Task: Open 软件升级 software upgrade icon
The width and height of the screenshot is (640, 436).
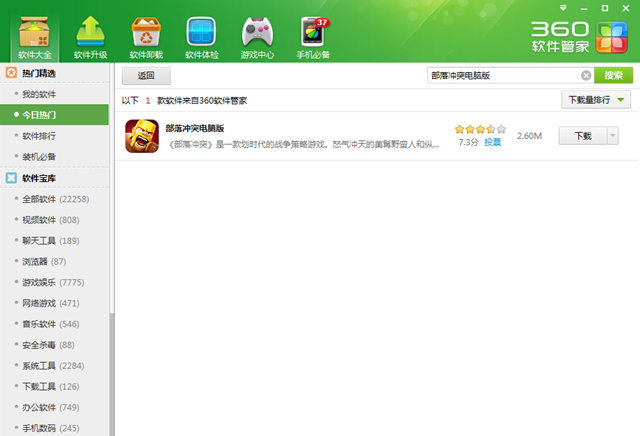Action: (90, 38)
